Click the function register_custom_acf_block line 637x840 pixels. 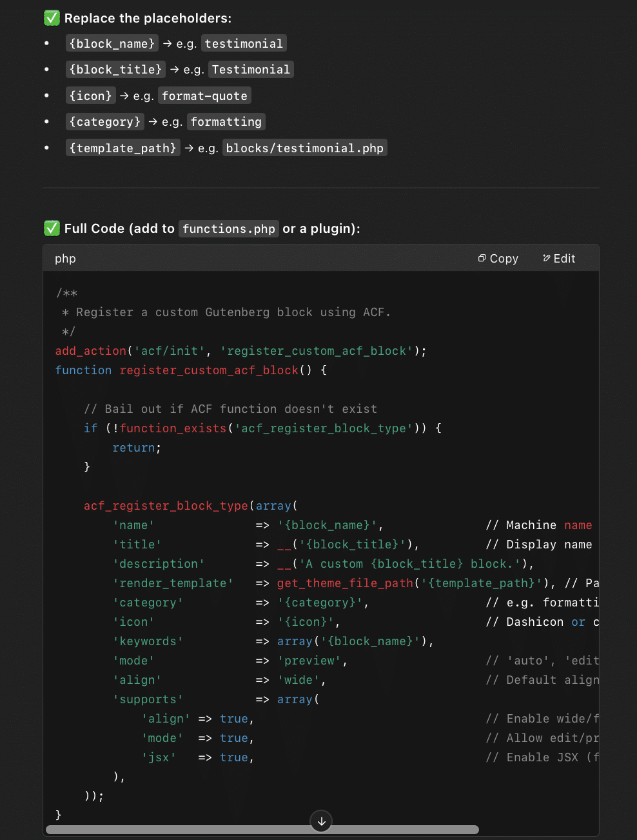click(x=191, y=370)
